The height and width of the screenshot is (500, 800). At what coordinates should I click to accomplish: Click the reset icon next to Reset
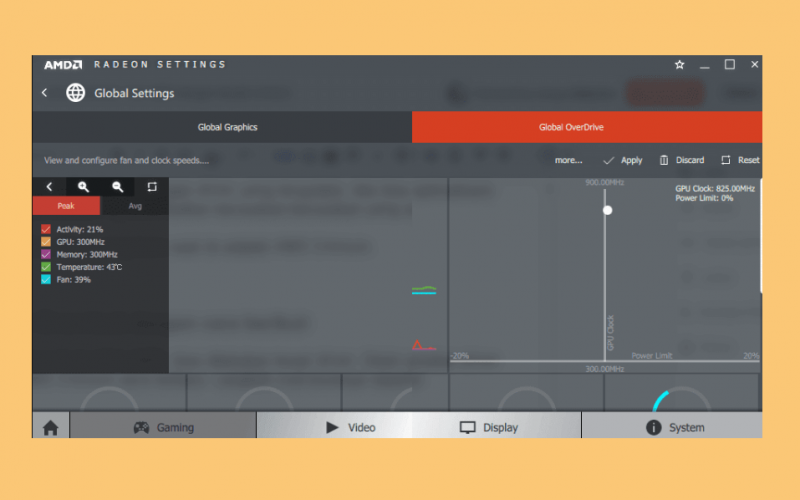pyautogui.click(x=726, y=160)
